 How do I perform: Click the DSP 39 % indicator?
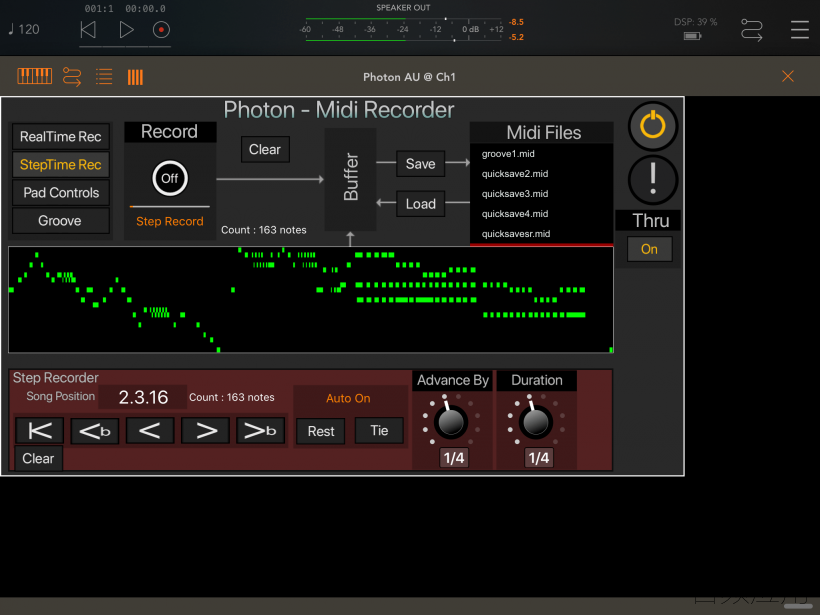[x=695, y=22]
